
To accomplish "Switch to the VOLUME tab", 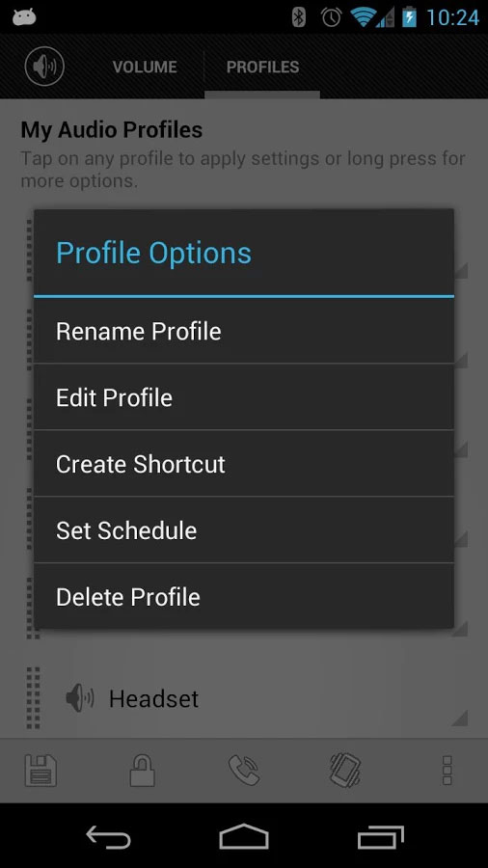I will coord(145,67).
